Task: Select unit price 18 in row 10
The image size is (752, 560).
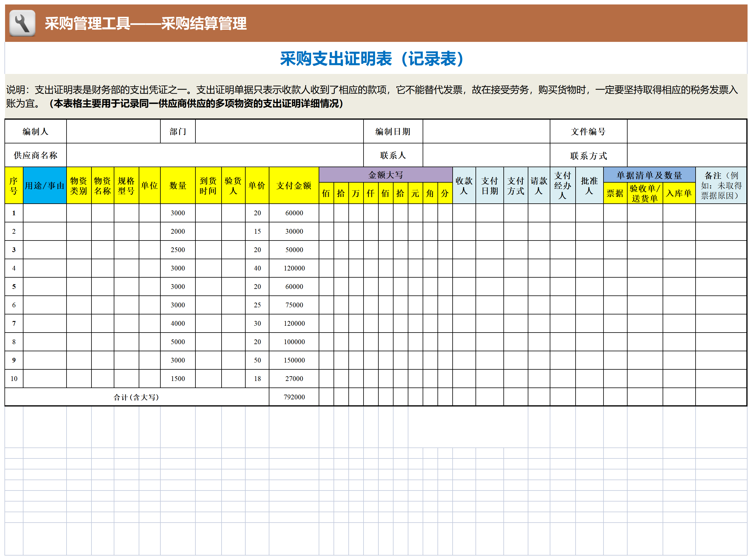Action: pyautogui.click(x=257, y=378)
